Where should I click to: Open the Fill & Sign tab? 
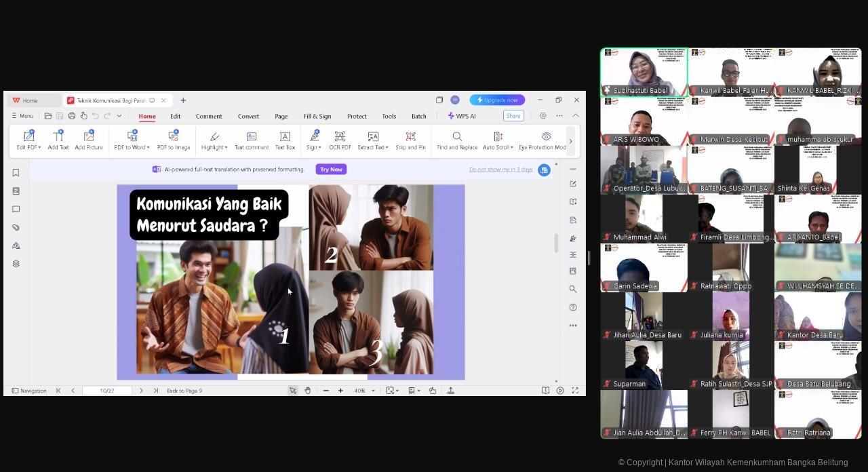point(317,116)
